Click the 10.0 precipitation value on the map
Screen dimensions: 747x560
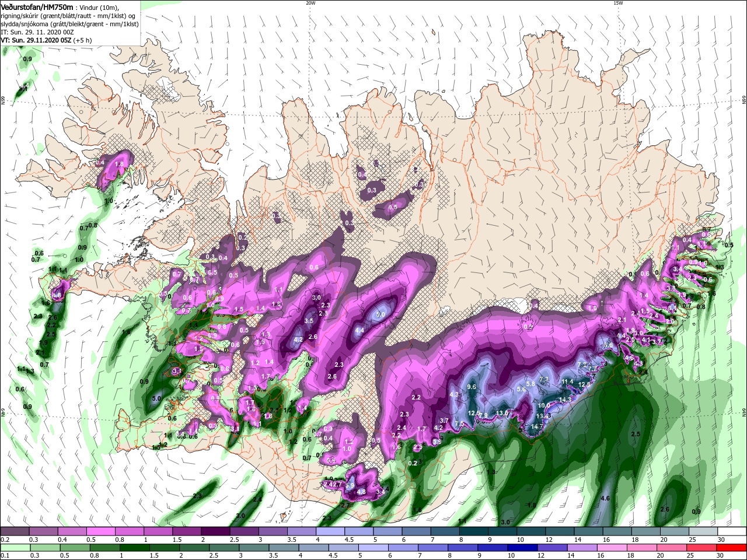click(544, 405)
